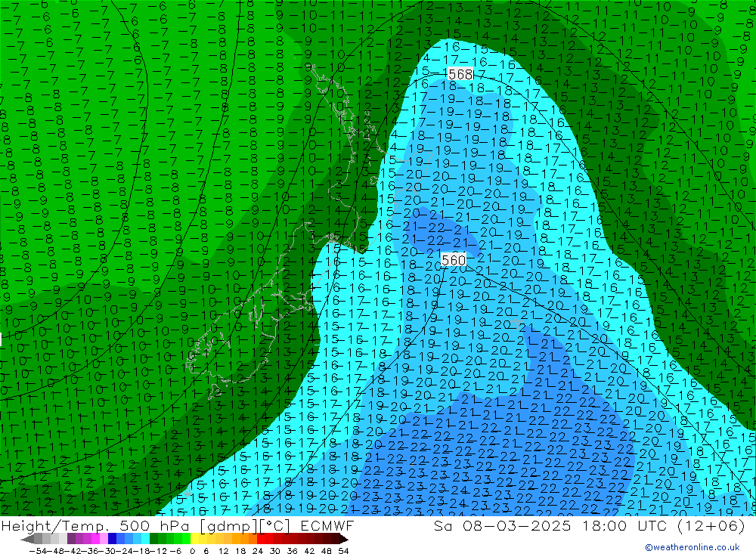
Task: Click the Sa 08-03-2025 date text
Action: pyautogui.click(x=502, y=525)
